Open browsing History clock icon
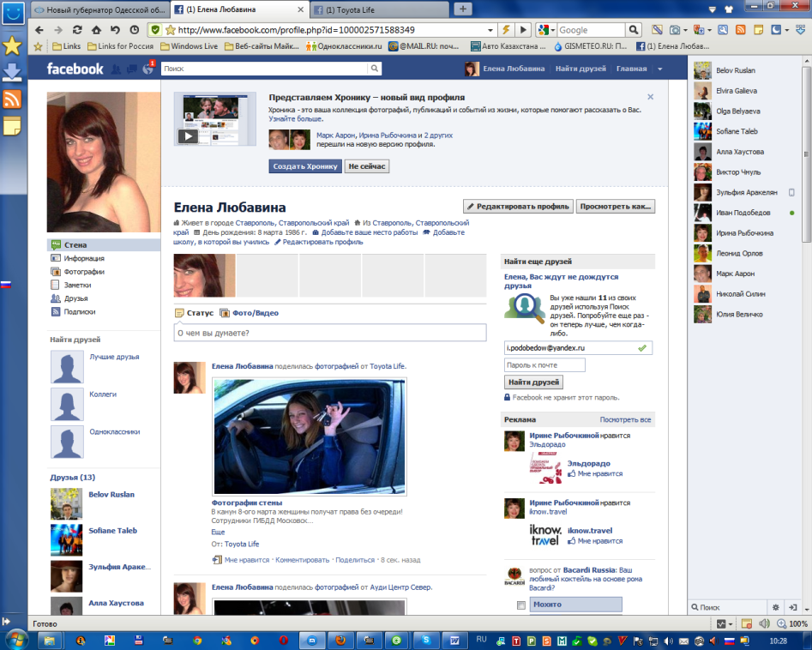812x650 pixels. pos(134,30)
